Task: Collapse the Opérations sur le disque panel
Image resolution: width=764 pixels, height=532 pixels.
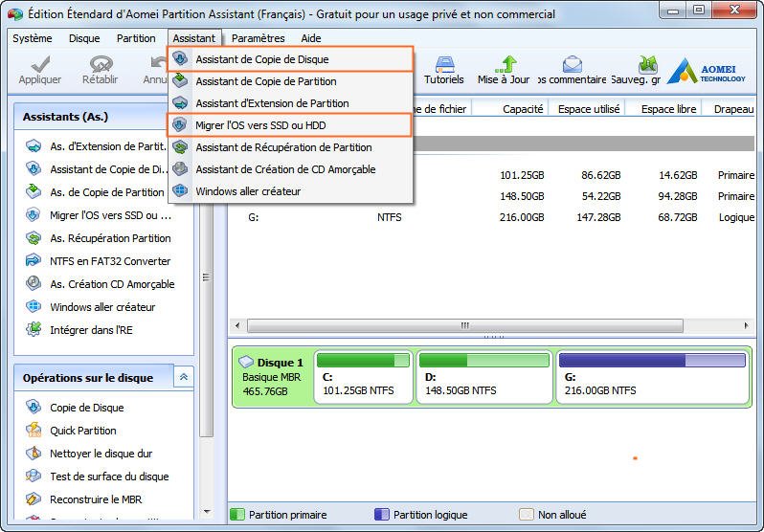Action: pos(184,377)
